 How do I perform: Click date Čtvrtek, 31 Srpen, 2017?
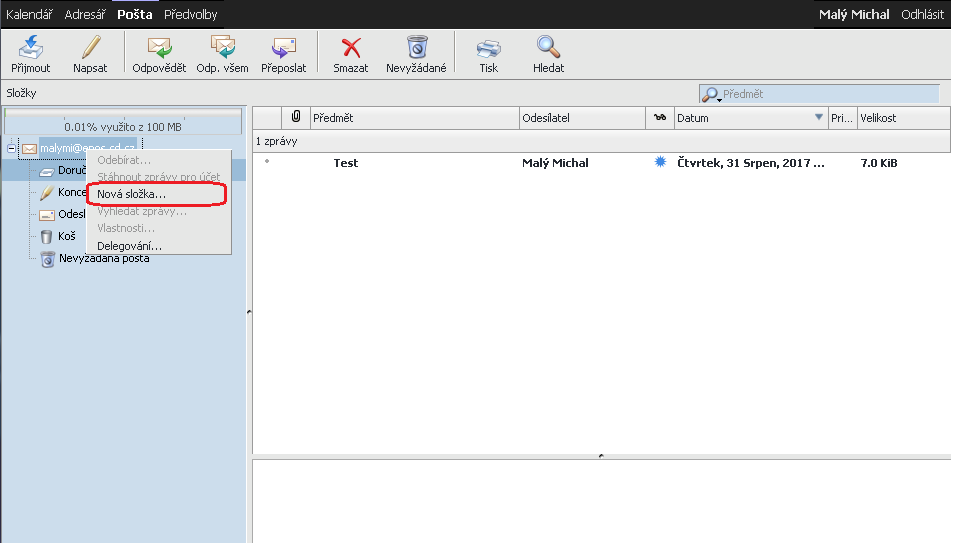[x=751, y=163]
